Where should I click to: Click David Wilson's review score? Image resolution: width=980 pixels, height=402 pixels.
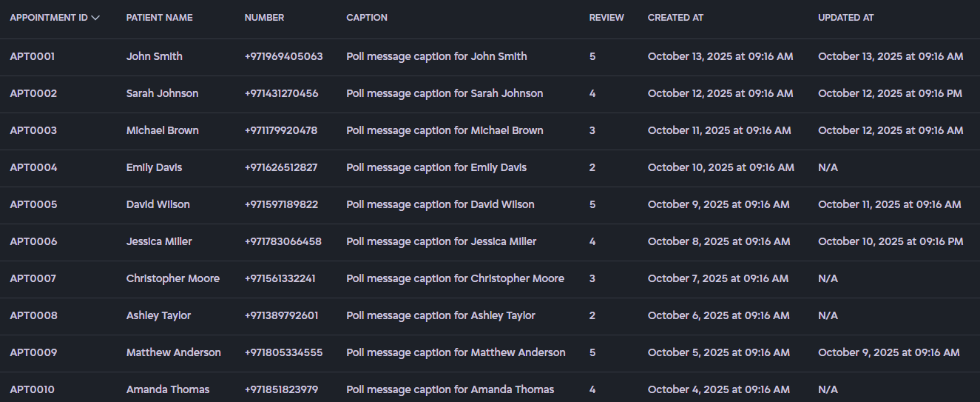[592, 204]
